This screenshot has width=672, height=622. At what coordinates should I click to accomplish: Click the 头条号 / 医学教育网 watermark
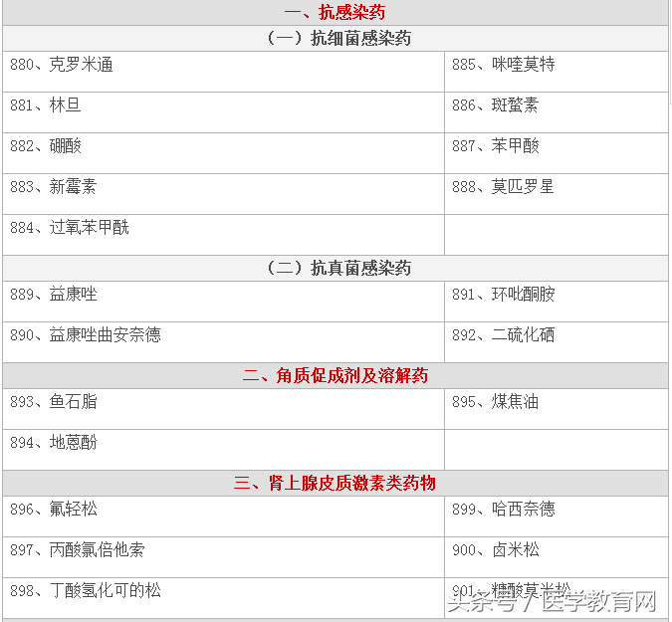click(552, 602)
